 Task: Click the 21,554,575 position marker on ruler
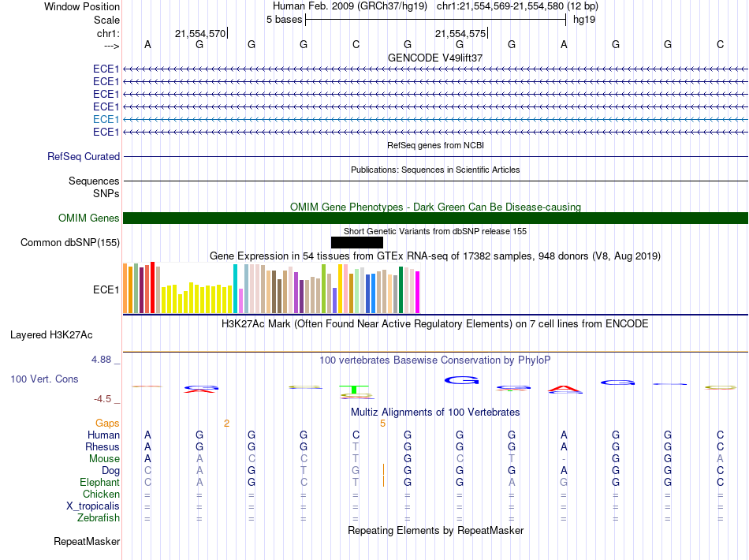point(461,34)
